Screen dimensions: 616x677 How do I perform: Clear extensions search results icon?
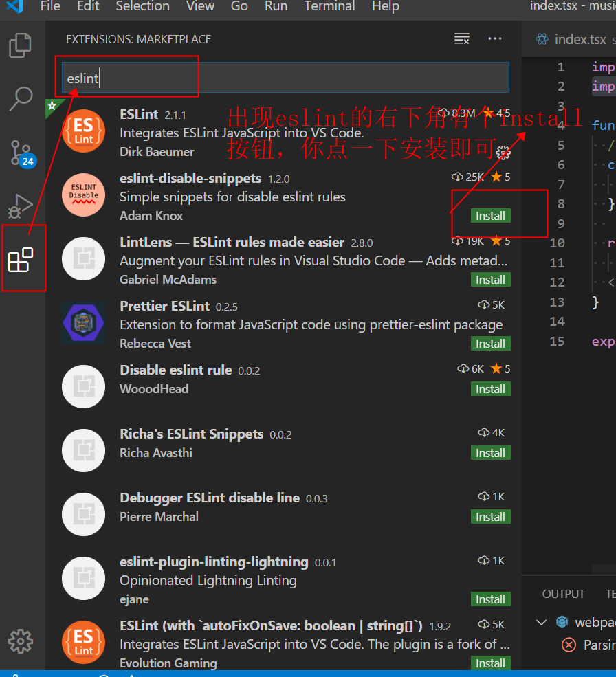462,39
